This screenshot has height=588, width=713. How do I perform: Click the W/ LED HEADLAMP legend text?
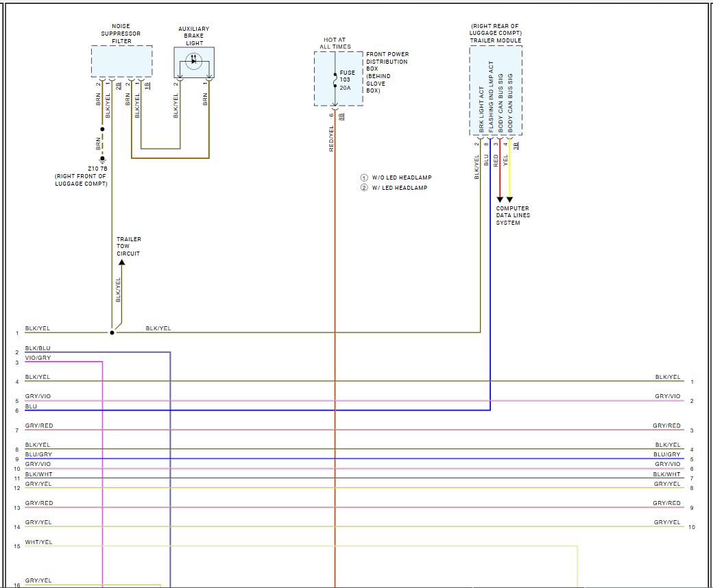pyautogui.click(x=400, y=188)
